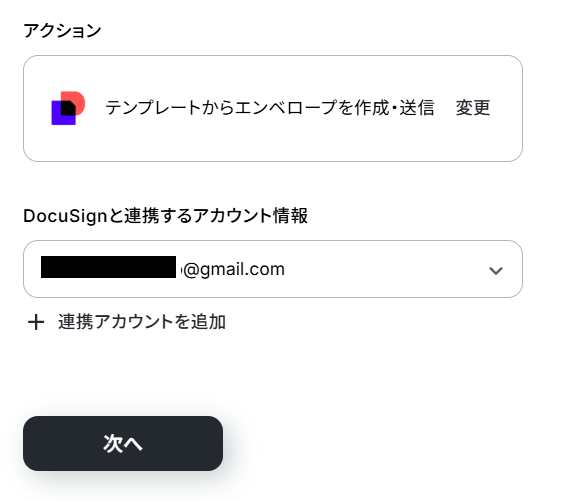This screenshot has width=572, height=501.
Task: Click the blacked-out email portion
Action: (108, 267)
